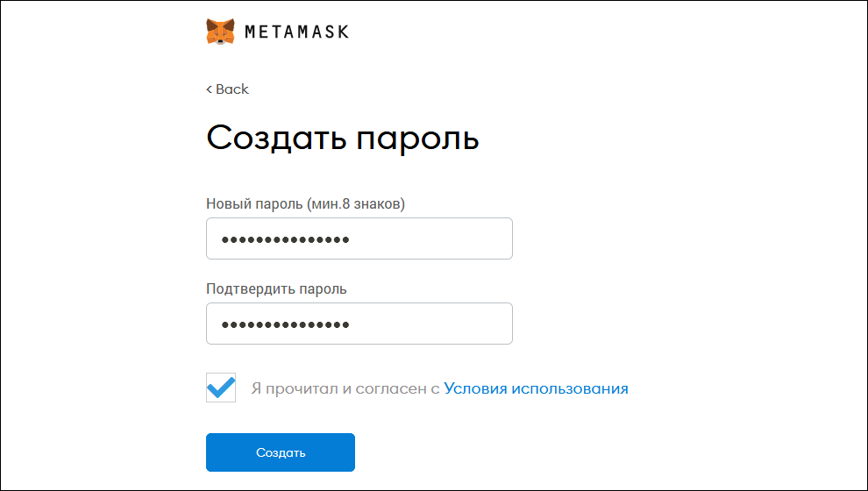This screenshot has height=491, width=868.
Task: Click masked dots in the new password field
Action: coord(286,239)
